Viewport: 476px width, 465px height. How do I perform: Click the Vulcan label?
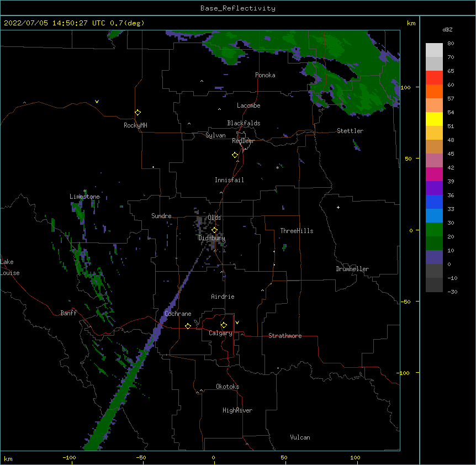[x=300, y=437]
